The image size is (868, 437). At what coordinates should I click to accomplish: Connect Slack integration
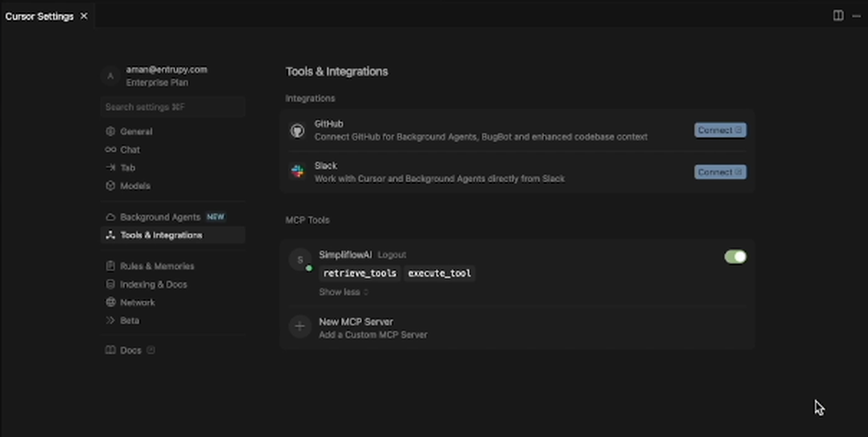click(x=720, y=172)
